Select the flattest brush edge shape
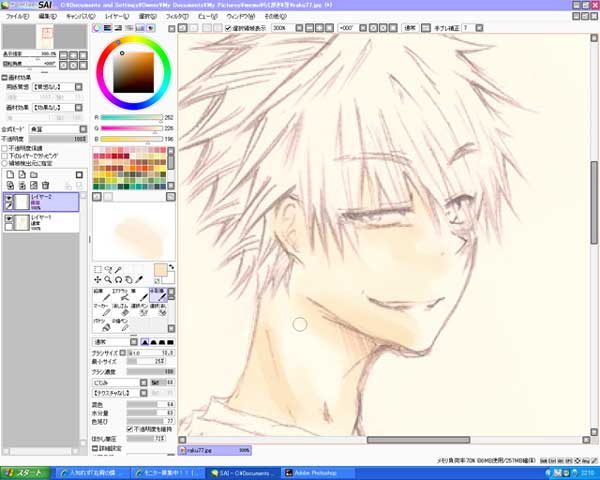This screenshot has width=600, height=480. click(170, 342)
